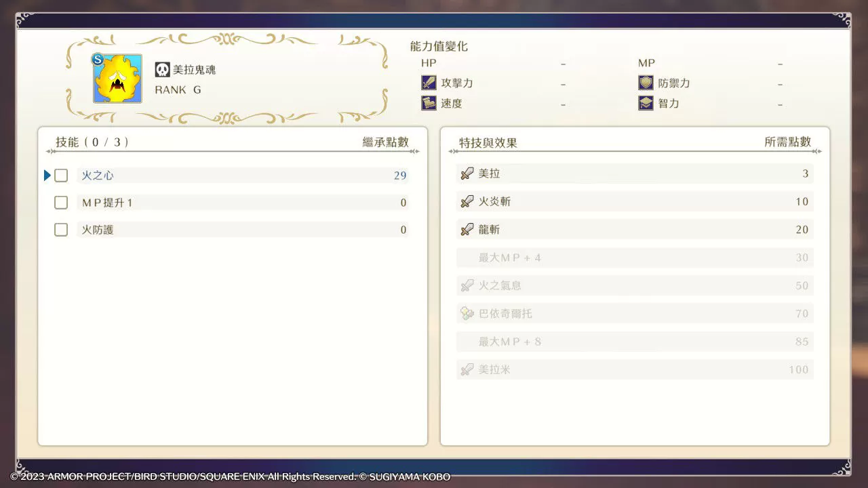Click the 100 points value for 美拉米
The image size is (868, 488).
(799, 369)
